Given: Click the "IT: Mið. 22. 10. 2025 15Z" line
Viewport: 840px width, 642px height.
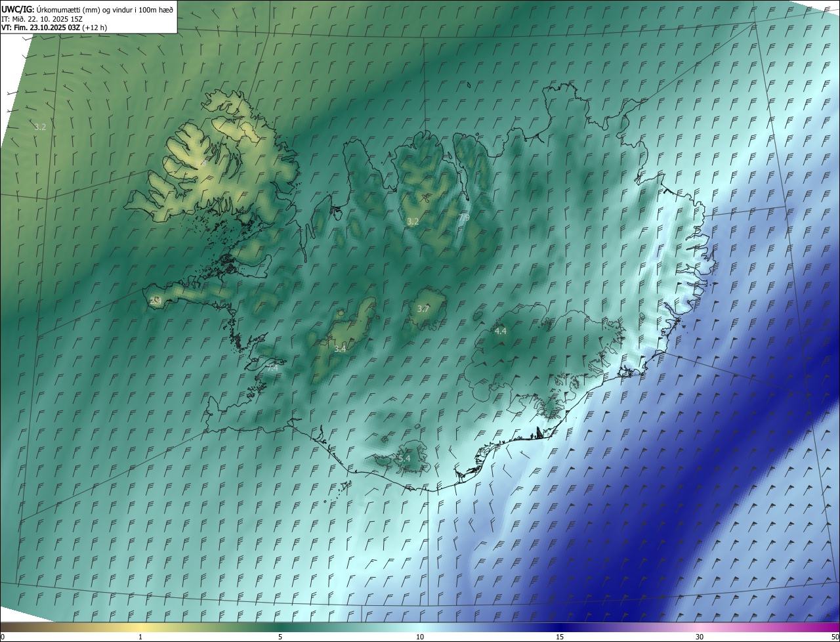Looking at the screenshot, I should tap(42, 18).
